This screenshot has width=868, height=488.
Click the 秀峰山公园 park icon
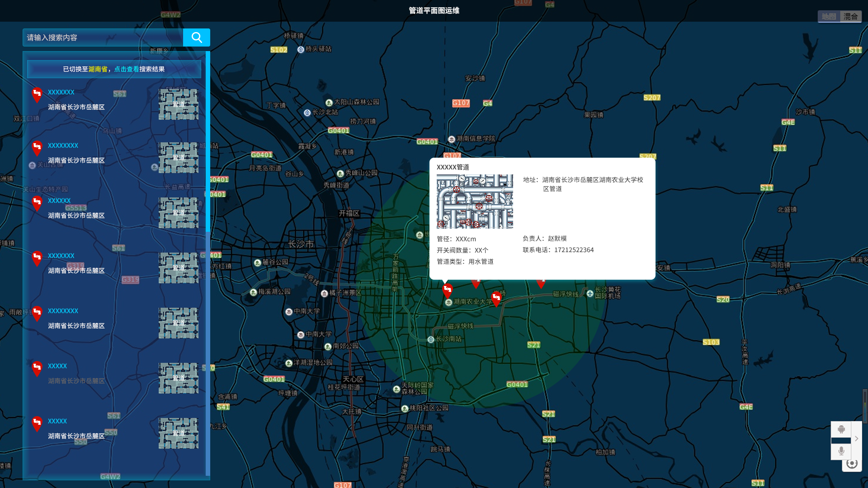[x=340, y=174]
